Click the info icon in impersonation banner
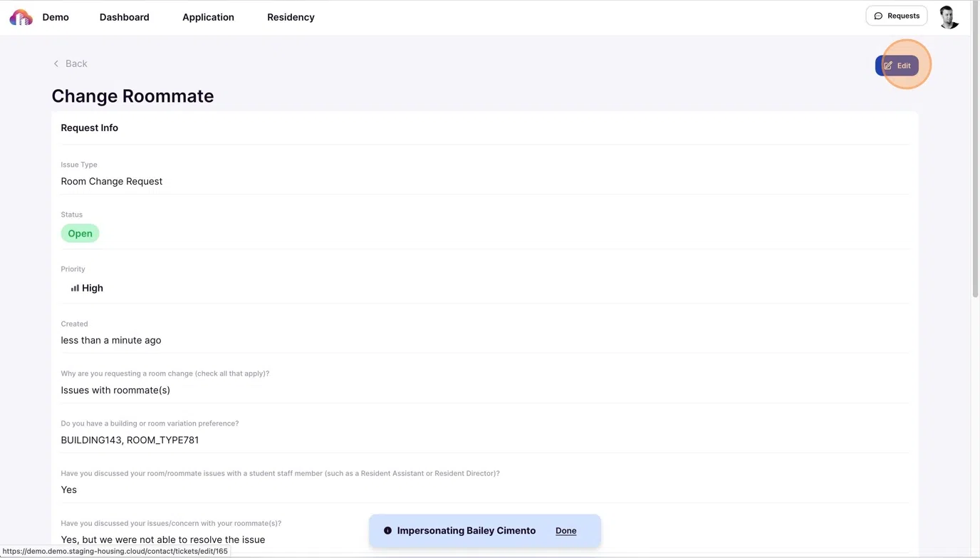The height and width of the screenshot is (558, 980). coord(387,531)
